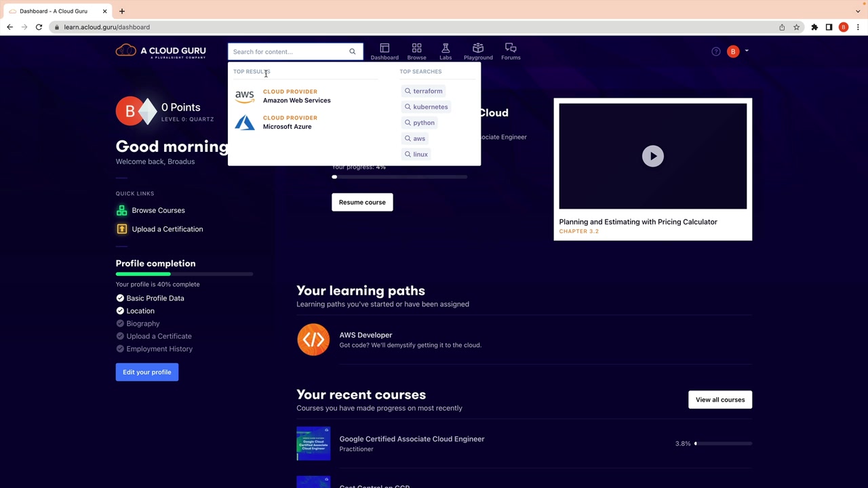Screen dimensions: 868x488
Task: Click the browser share icon
Action: coord(782,27)
